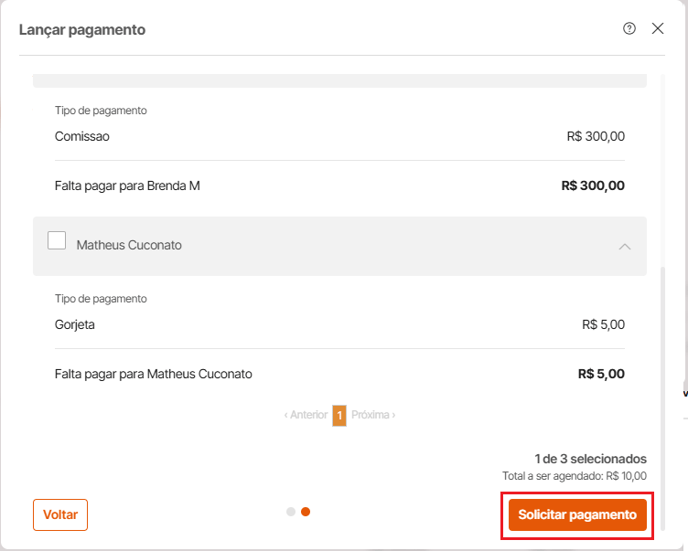Close the Lançar pagamento dialog
This screenshot has width=688, height=551.
(657, 29)
